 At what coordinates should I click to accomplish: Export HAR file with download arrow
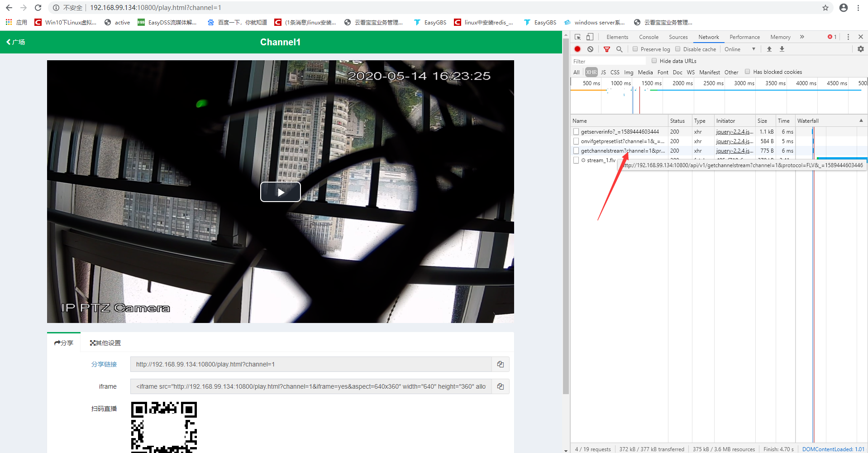(x=782, y=49)
